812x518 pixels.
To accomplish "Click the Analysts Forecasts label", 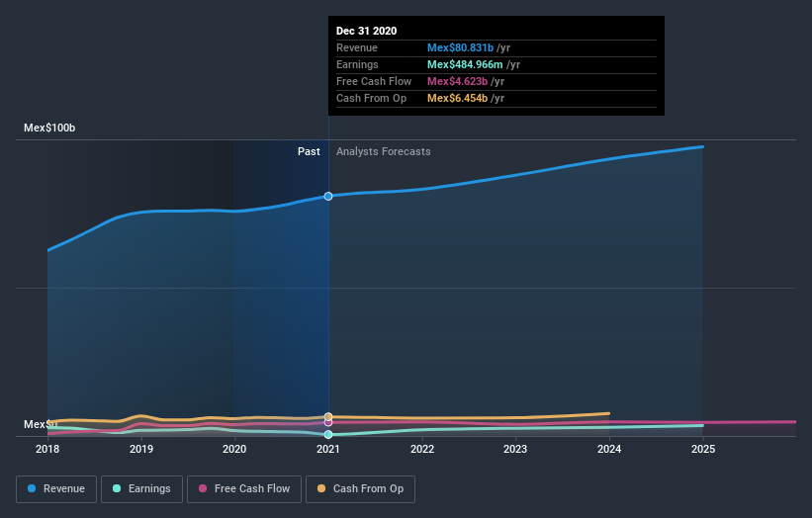I will coord(383,151).
